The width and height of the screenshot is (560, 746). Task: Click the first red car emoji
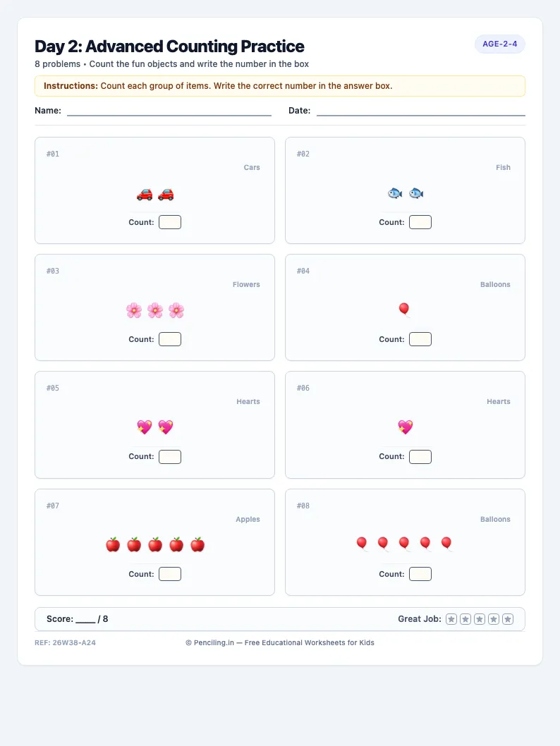pyautogui.click(x=145, y=194)
